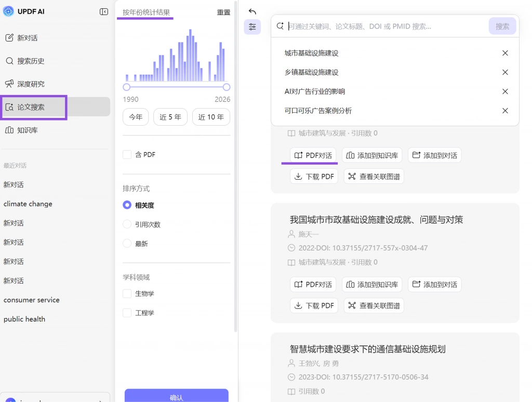This screenshot has width=532, height=402.
Task: Click the 搜索 search button
Action: [x=502, y=26]
